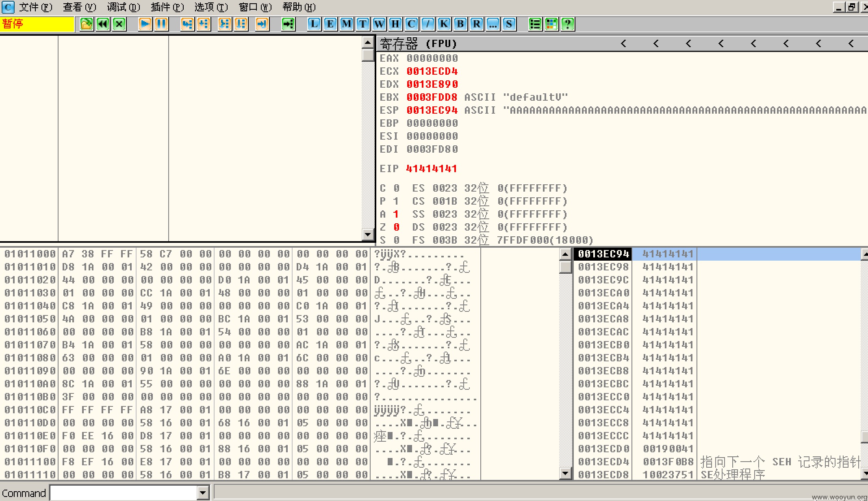Click the 寄存器 (FPU) registers header
Screen dimensions: 868x501
(x=419, y=43)
